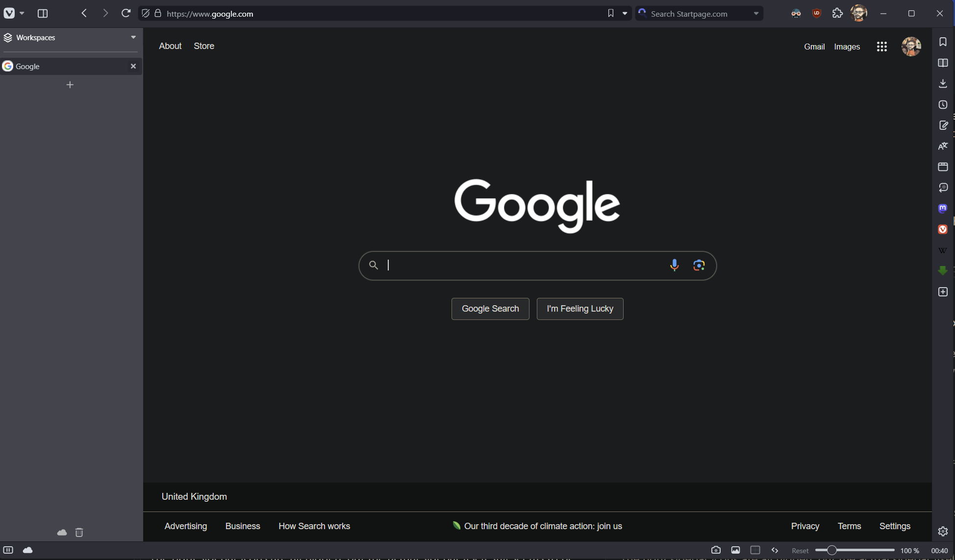The height and width of the screenshot is (560, 955).
Task: Click the I'm Feeling Lucky button
Action: tap(580, 309)
